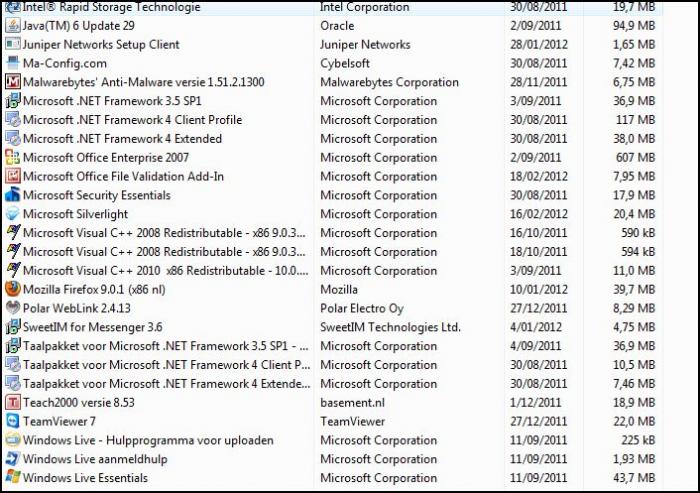700x493 pixels.
Task: Click the TeamViewer 7 icon
Action: pyautogui.click(x=12, y=421)
